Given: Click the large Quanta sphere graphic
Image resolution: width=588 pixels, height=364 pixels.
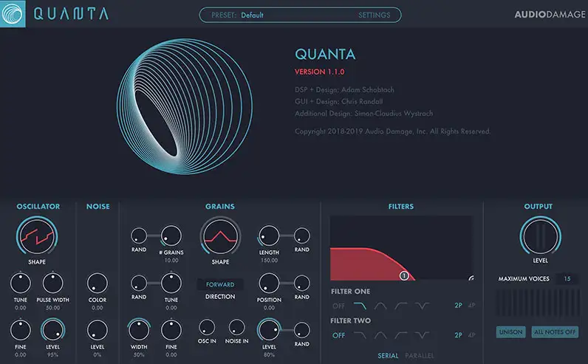Looking at the screenshot, I should coord(185,106).
